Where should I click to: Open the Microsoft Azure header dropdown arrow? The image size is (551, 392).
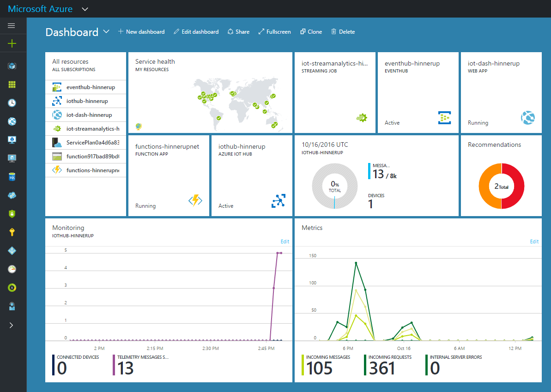click(x=85, y=9)
